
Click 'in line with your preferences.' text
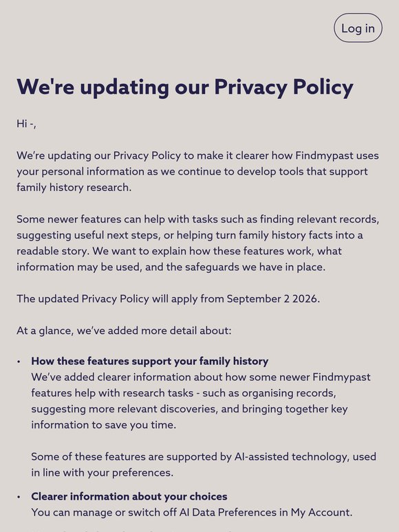[103, 473]
